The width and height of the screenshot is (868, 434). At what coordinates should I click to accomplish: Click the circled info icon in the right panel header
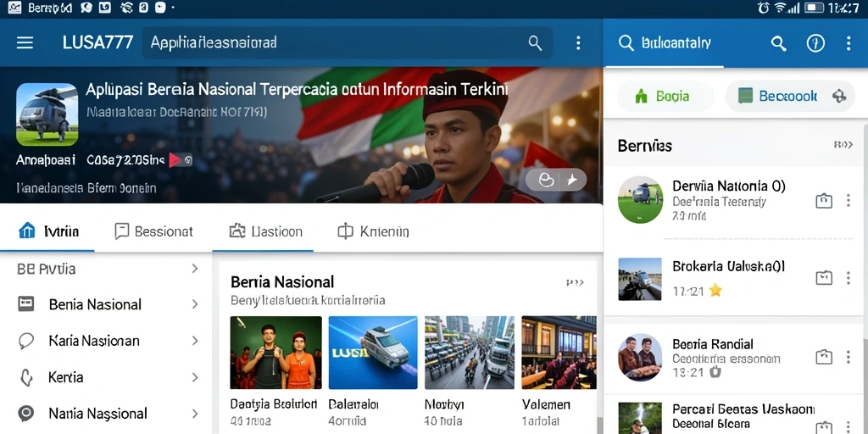click(x=815, y=43)
